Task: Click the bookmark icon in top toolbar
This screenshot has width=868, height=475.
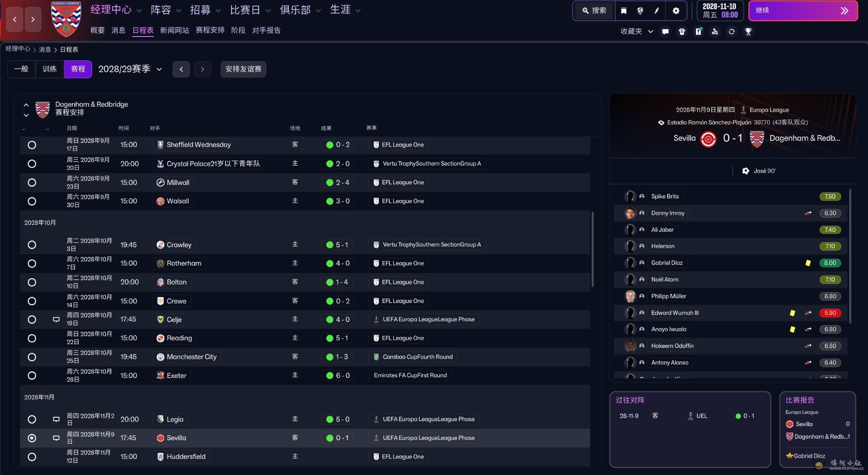Action: click(x=624, y=11)
